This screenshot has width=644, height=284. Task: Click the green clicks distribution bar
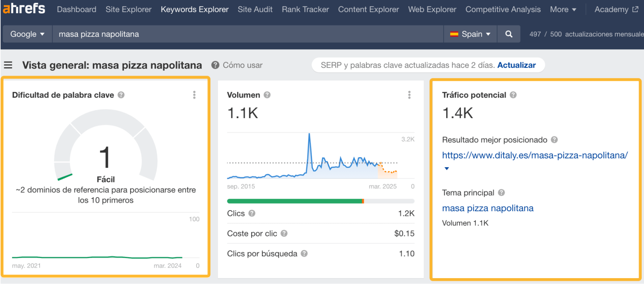[295, 201]
